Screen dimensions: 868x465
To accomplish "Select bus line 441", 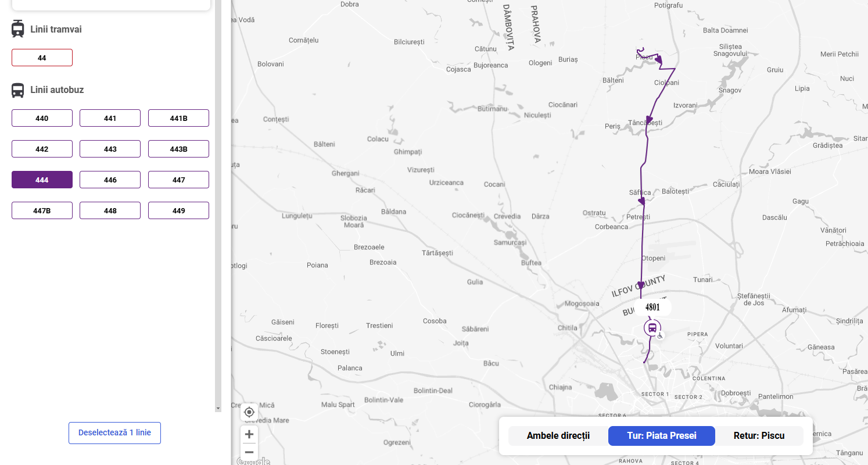I will (110, 118).
